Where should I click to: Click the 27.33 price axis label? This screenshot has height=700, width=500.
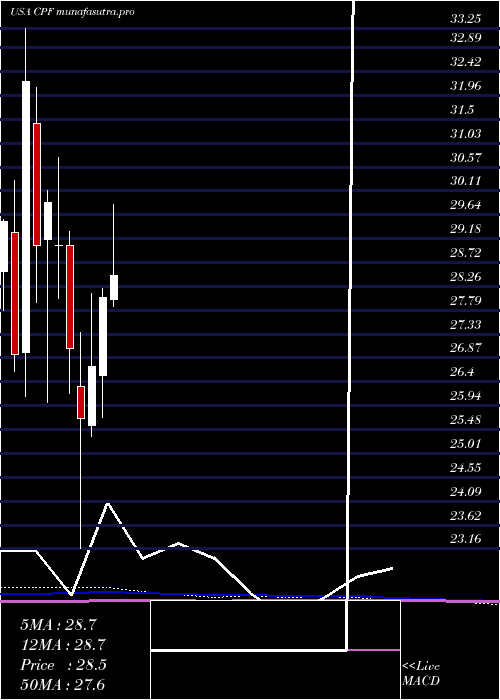point(465,325)
